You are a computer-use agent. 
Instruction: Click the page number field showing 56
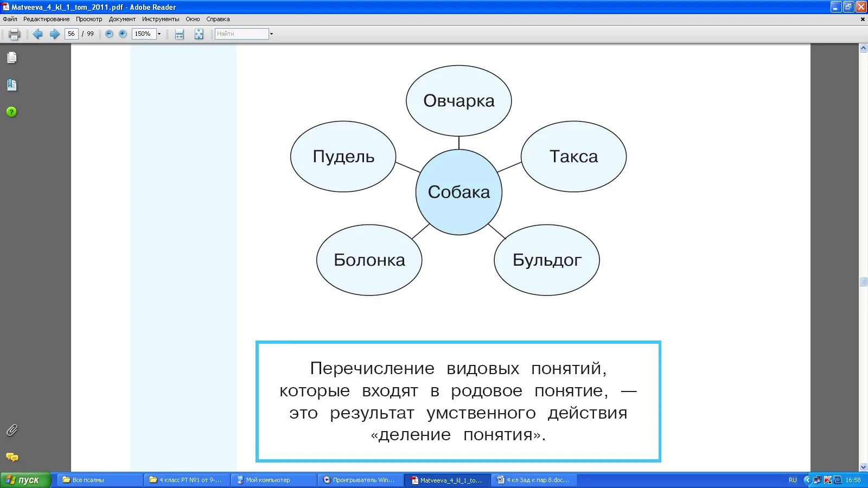tap(72, 34)
